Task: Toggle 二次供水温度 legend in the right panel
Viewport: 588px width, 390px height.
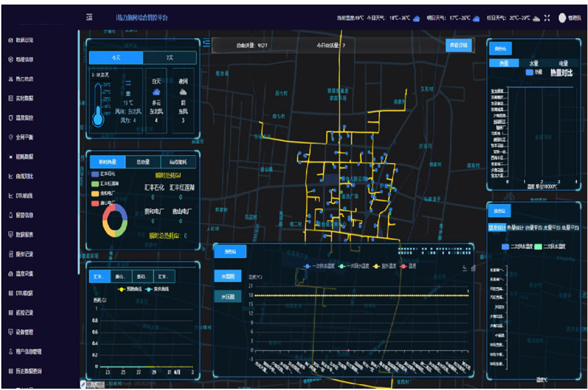Action: coord(517,246)
